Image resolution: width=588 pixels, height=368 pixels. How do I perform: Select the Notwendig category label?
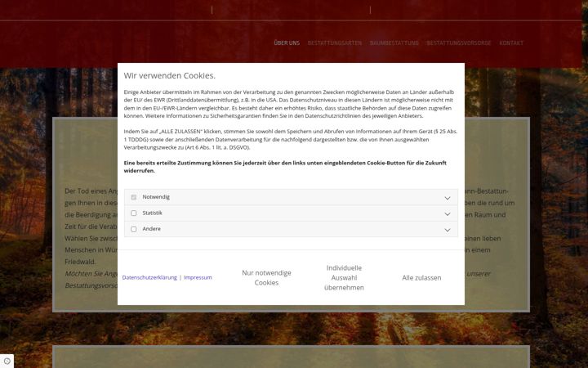[x=156, y=197]
